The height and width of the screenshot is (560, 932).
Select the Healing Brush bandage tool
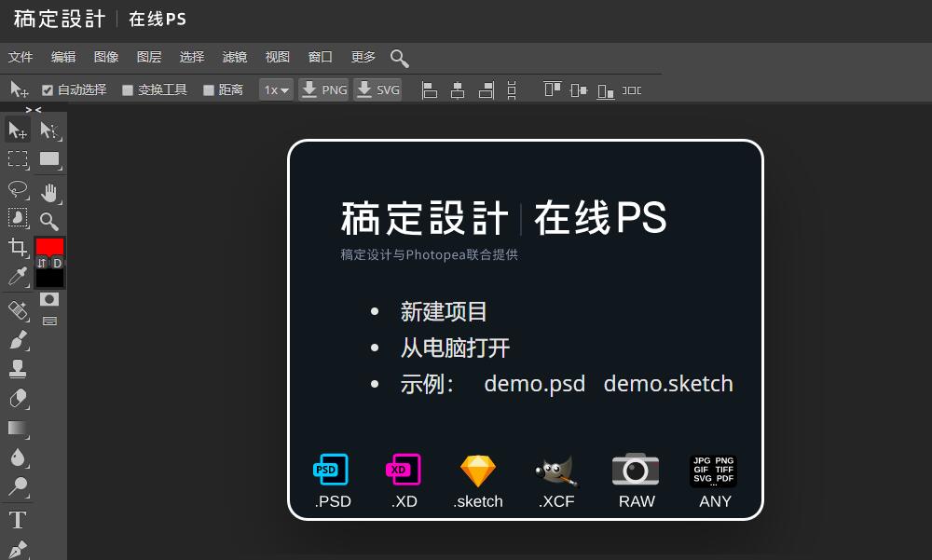tap(17, 310)
